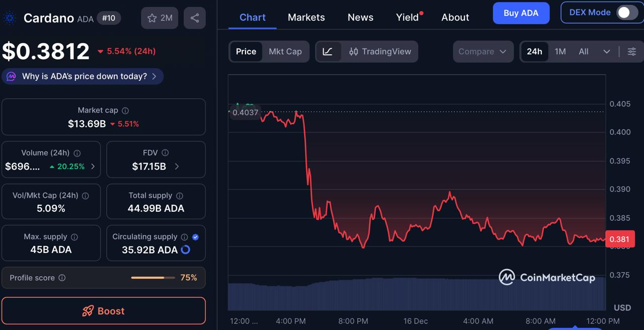Open the Compare dropdown
This screenshot has width=644, height=330.
pyautogui.click(x=482, y=51)
